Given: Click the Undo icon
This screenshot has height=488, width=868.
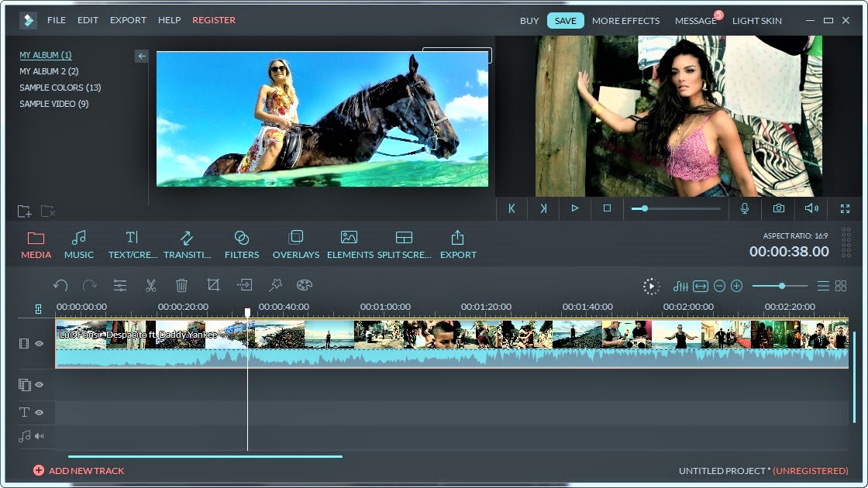Looking at the screenshot, I should click(60, 285).
